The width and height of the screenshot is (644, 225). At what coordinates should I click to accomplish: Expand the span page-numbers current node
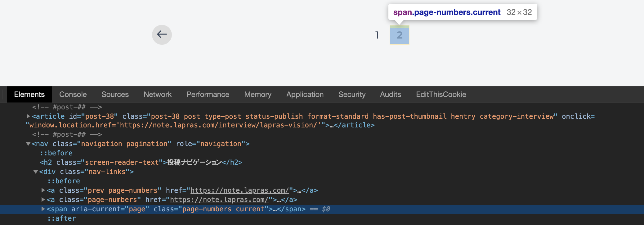click(x=43, y=209)
